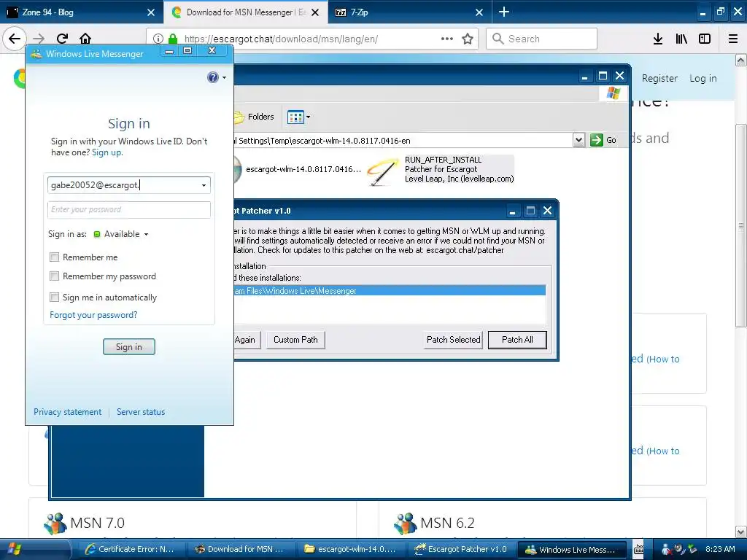747x560 pixels.
Task: Go back in the browser
Action: 15,39
